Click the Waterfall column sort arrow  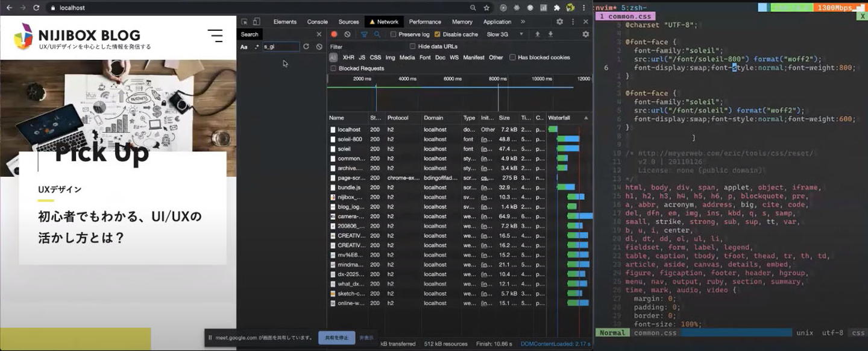coord(586,118)
